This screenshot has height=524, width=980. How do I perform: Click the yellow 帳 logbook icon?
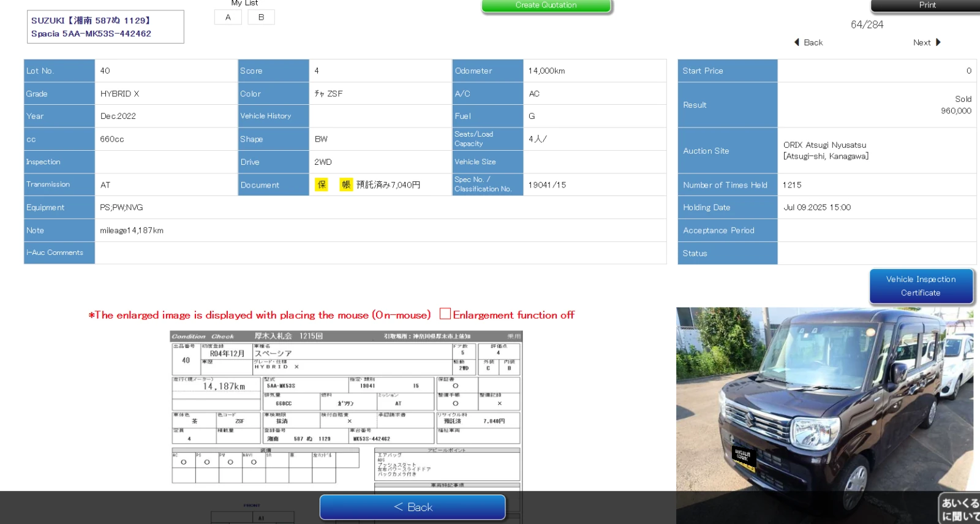346,184
